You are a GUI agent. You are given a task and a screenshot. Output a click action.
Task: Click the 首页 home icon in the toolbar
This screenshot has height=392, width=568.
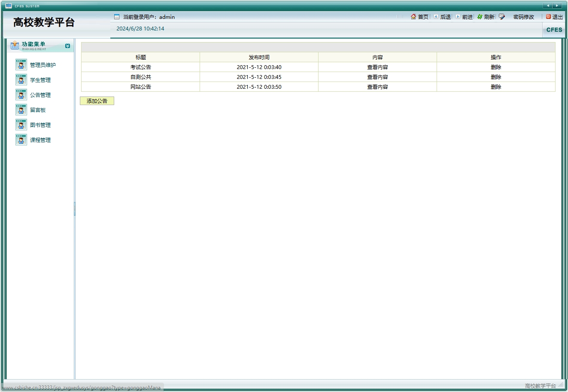(x=413, y=17)
